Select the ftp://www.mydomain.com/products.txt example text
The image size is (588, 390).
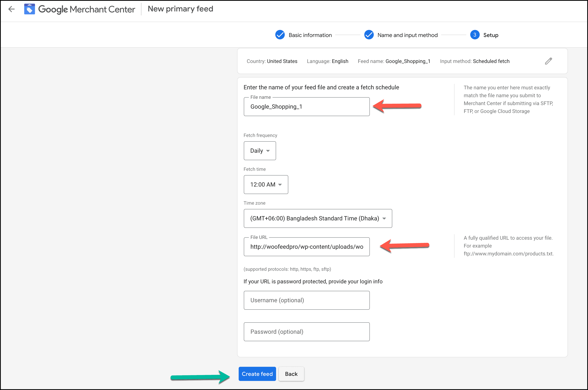pyautogui.click(x=509, y=254)
